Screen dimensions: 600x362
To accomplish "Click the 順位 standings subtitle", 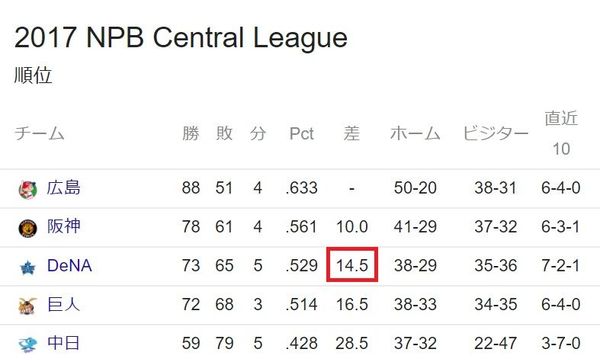I will pyautogui.click(x=33, y=75).
